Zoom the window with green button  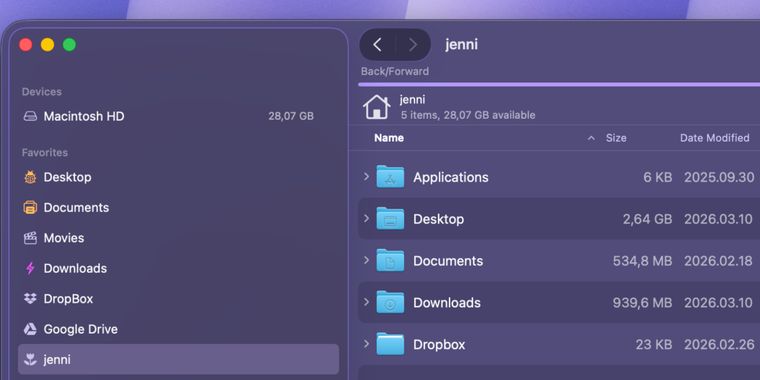pyautogui.click(x=69, y=45)
